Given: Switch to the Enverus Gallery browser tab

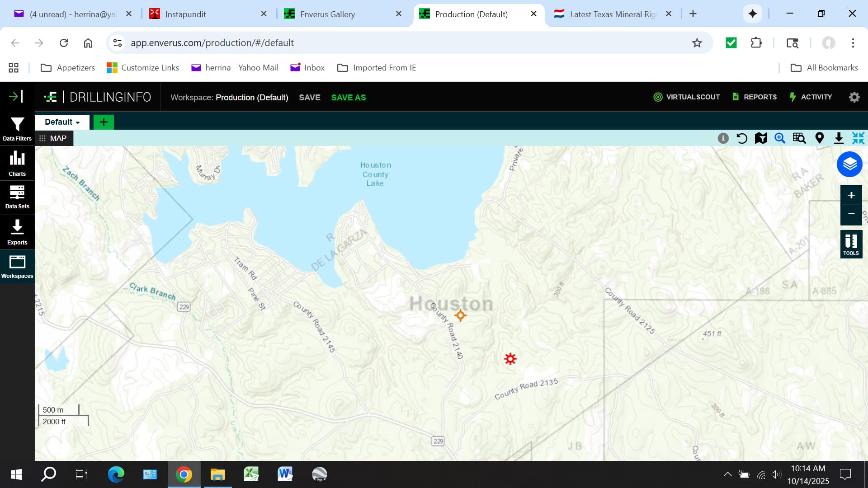Looking at the screenshot, I should pos(327,14).
